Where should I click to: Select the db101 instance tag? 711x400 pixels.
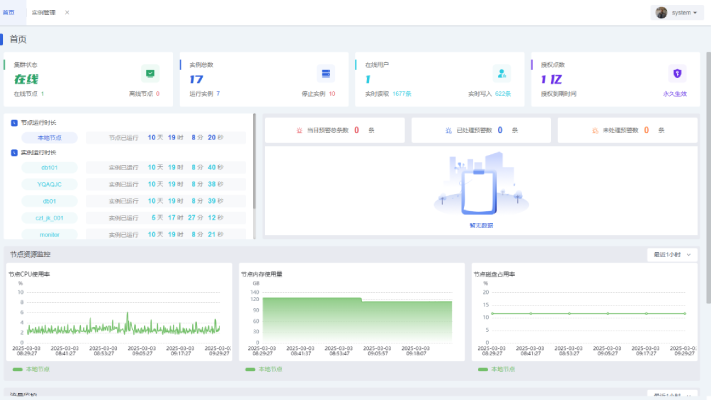click(49, 167)
